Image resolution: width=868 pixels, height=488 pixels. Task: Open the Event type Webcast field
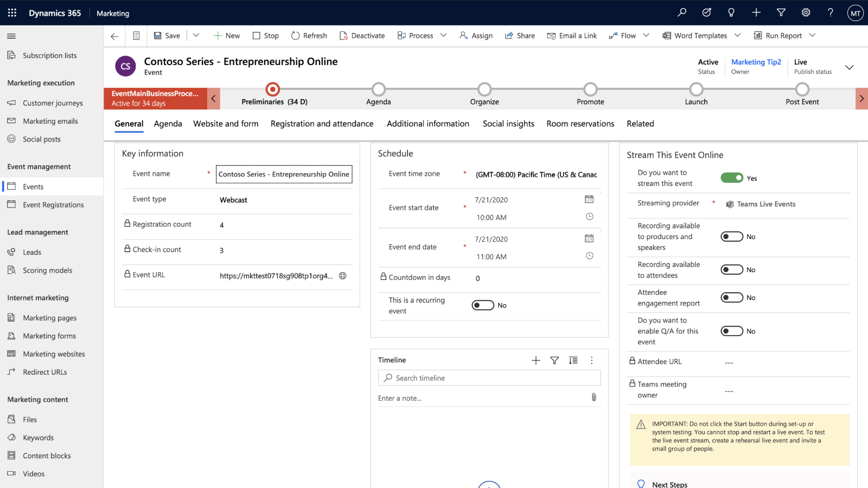coord(284,200)
